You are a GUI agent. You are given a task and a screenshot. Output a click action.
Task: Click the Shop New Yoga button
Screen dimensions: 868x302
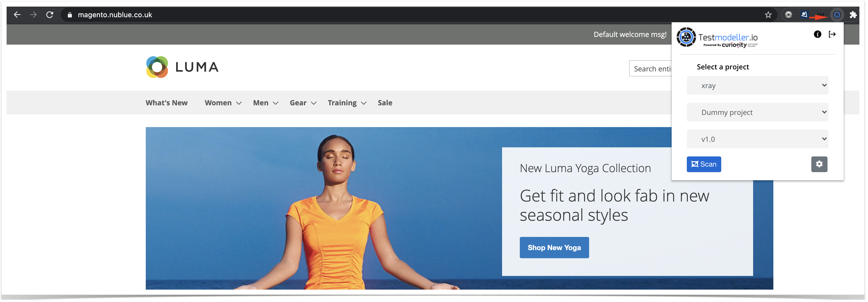[554, 248]
